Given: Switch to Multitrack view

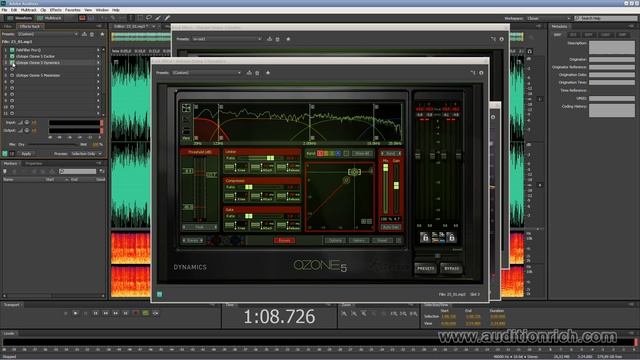Looking at the screenshot, I should click(49, 18).
